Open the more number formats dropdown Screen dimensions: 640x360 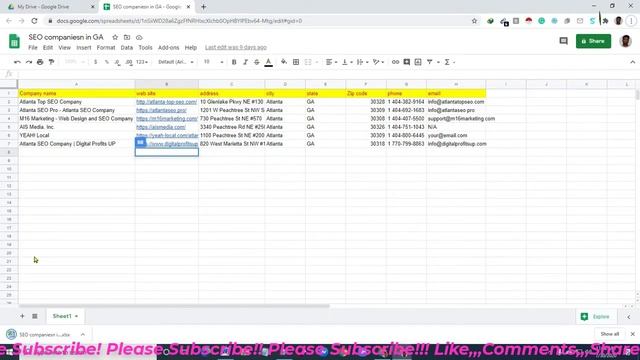click(x=142, y=62)
